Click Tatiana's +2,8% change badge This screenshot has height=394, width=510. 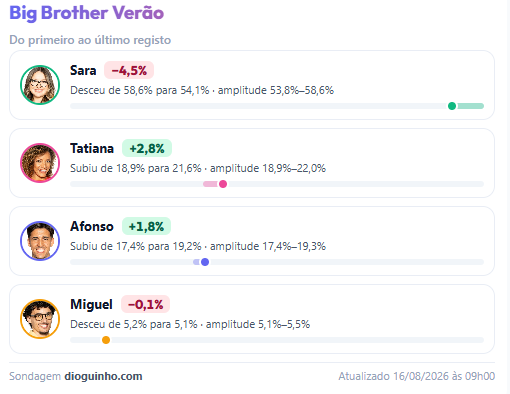pos(147,148)
